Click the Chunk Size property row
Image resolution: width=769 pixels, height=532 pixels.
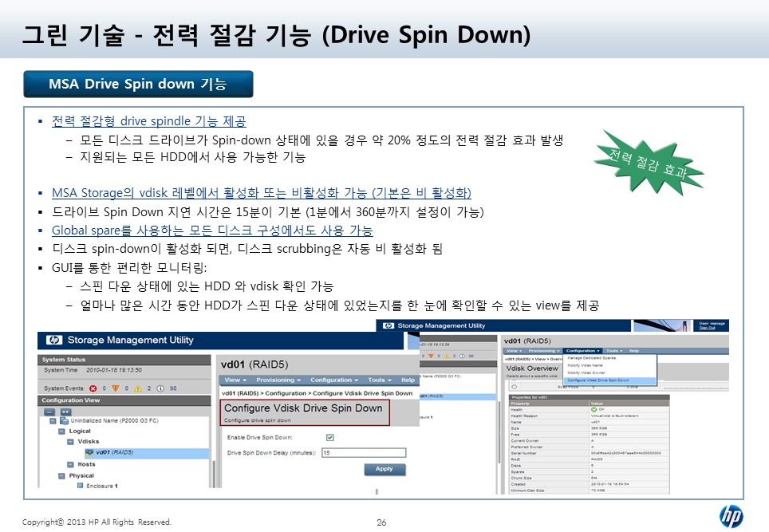click(x=590, y=478)
